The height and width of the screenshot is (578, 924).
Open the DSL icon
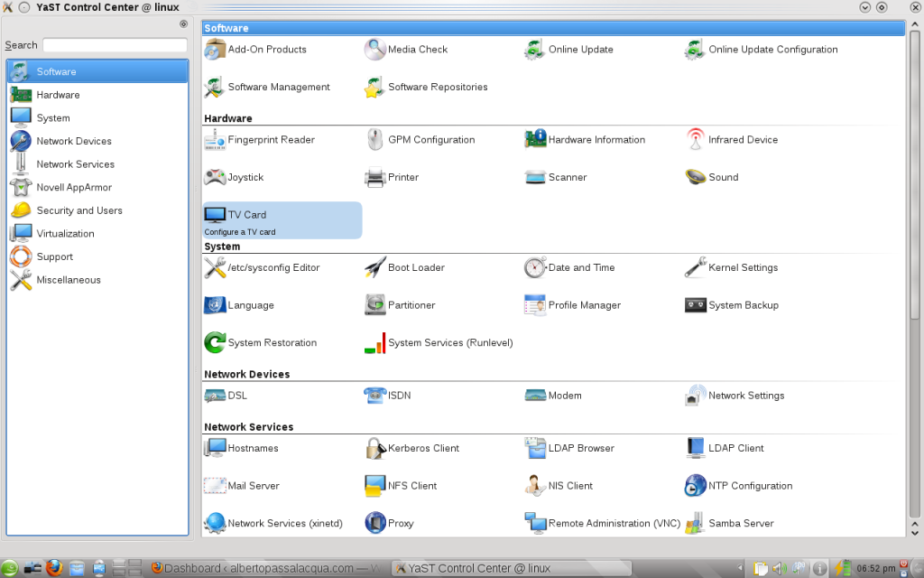(x=215, y=396)
